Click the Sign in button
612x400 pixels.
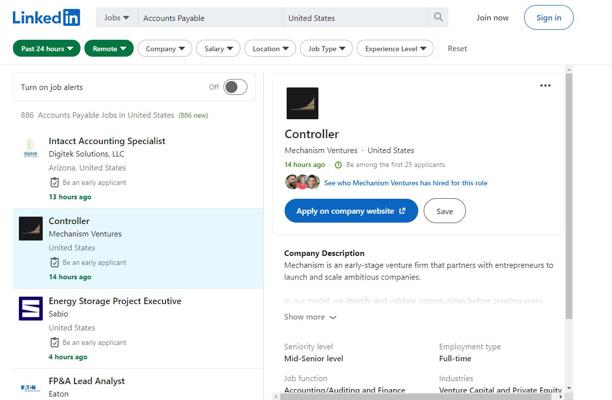548,18
